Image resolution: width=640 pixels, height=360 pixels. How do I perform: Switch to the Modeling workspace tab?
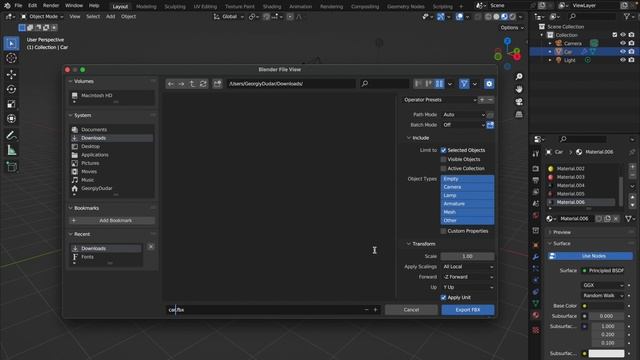[146, 7]
